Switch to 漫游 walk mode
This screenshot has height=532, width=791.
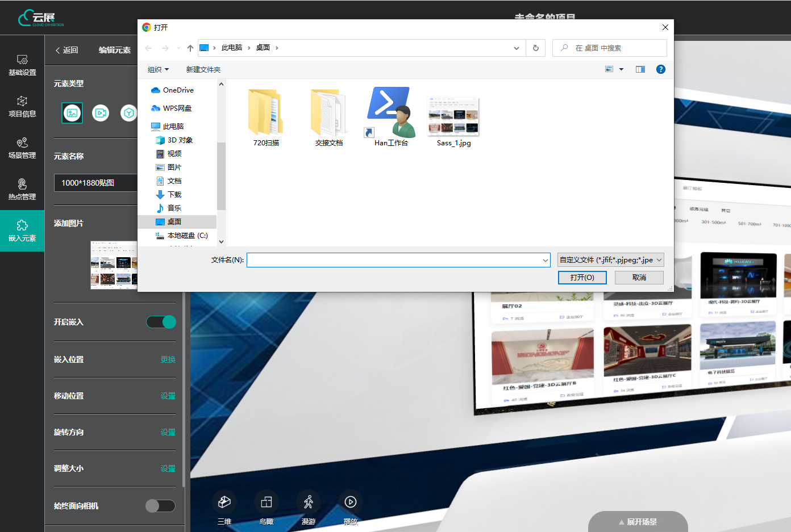[309, 502]
